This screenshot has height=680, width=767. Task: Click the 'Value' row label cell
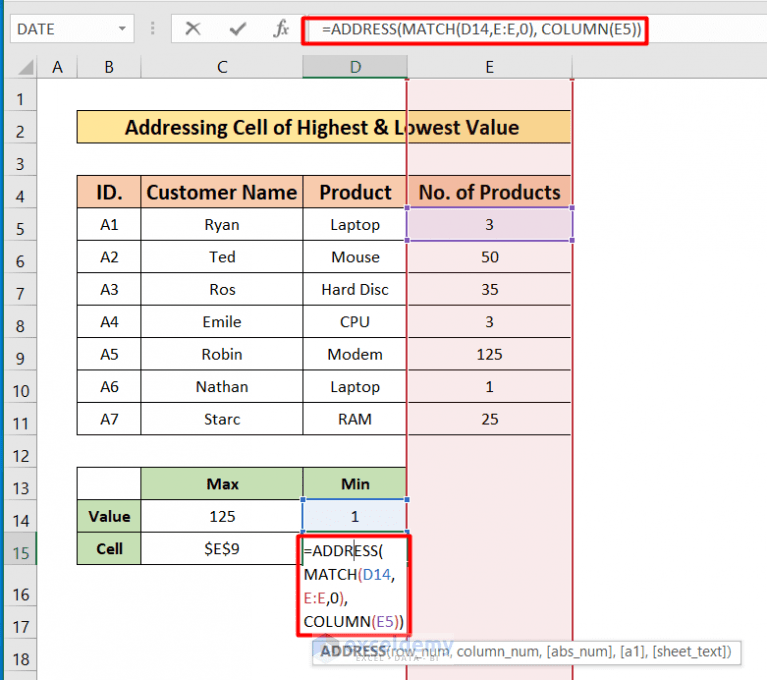(109, 516)
